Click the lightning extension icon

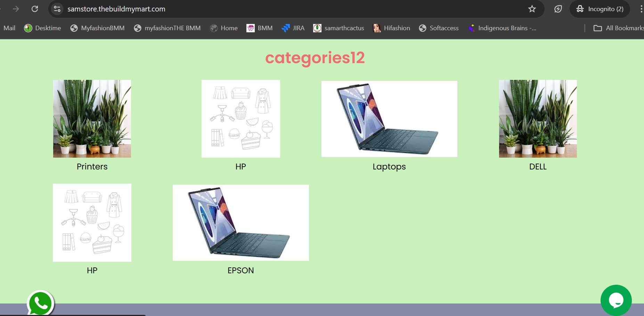(558, 9)
